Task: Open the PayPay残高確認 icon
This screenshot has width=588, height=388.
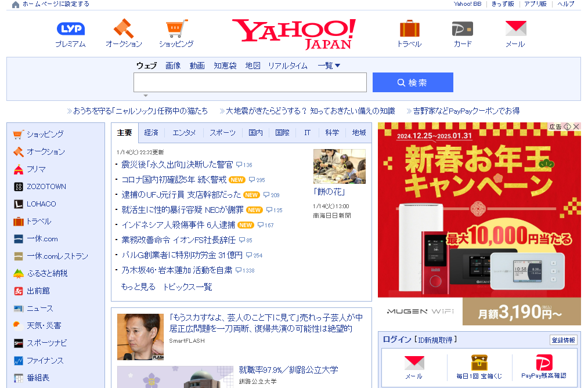Action: click(544, 362)
